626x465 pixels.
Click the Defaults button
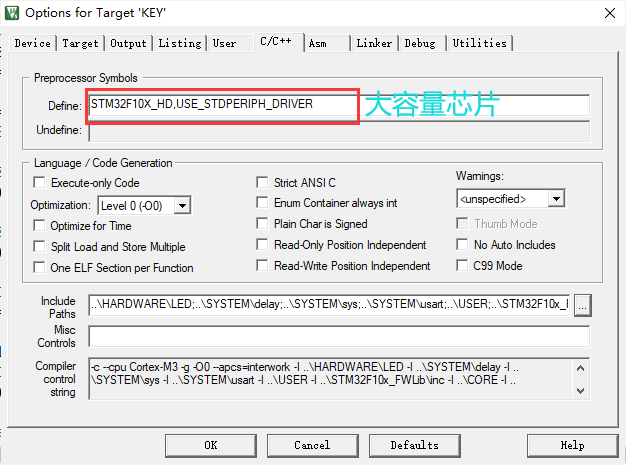pyautogui.click(x=414, y=445)
